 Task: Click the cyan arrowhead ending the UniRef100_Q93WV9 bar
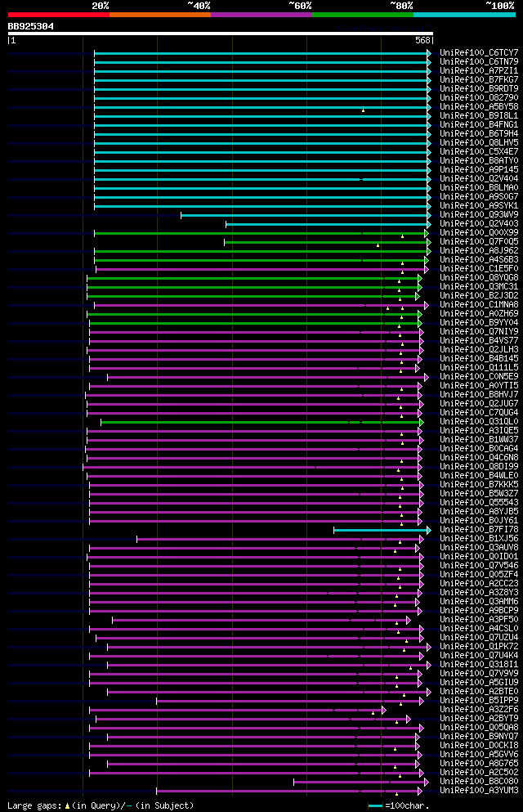pos(429,215)
